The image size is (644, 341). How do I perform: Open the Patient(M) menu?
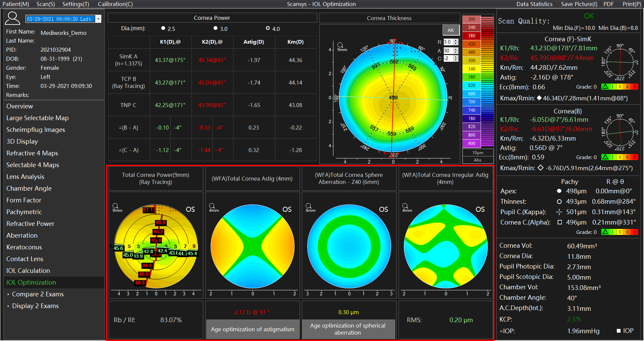[x=16, y=4]
